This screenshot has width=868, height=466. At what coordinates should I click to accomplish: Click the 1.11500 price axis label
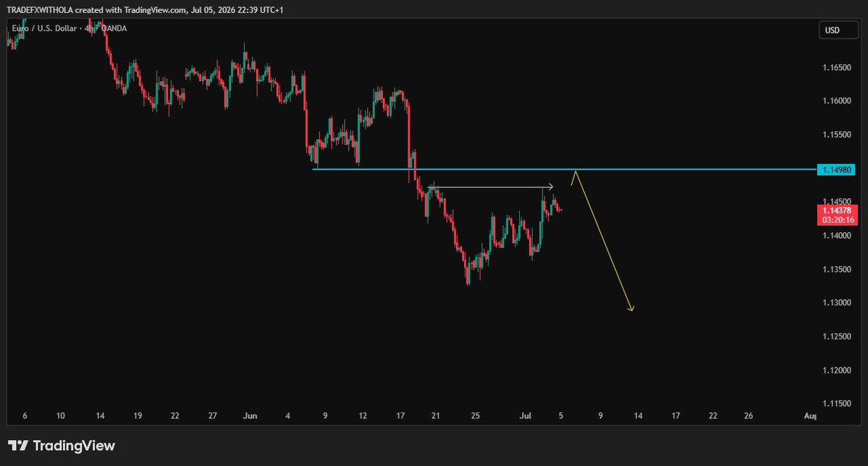tap(836, 404)
